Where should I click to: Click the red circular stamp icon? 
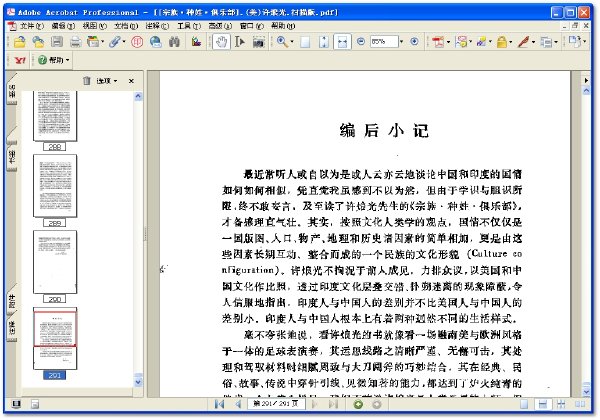137,42
